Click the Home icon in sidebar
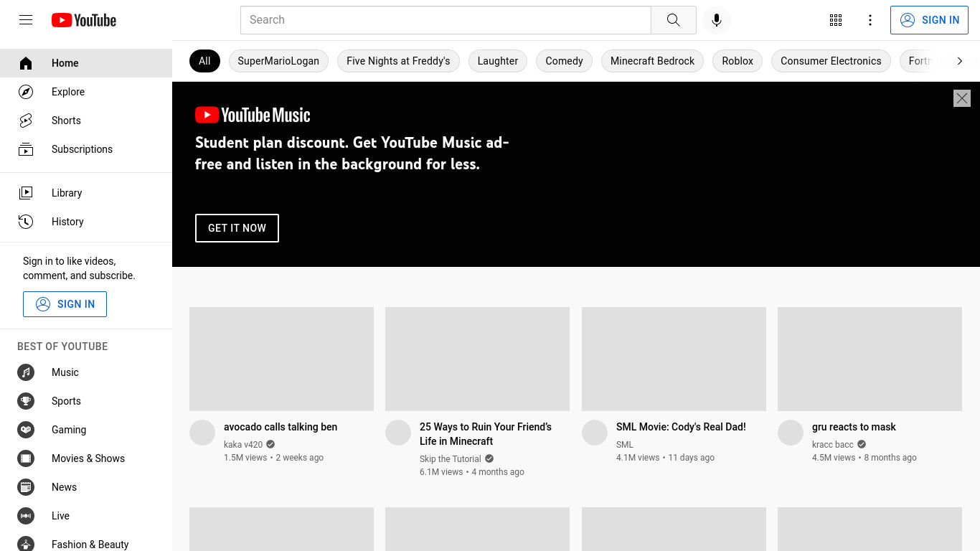The width and height of the screenshot is (980, 551). [x=26, y=63]
